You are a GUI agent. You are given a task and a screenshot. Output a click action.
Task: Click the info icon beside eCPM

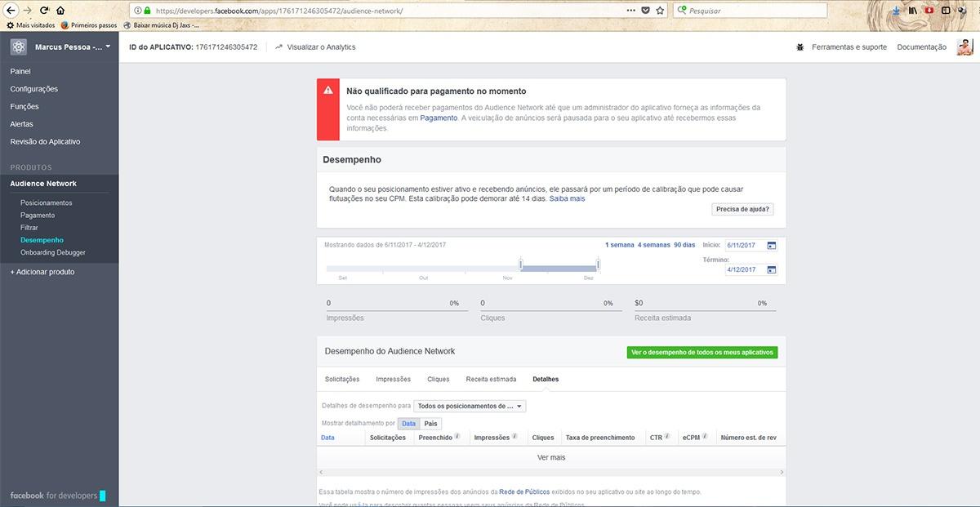coord(705,437)
